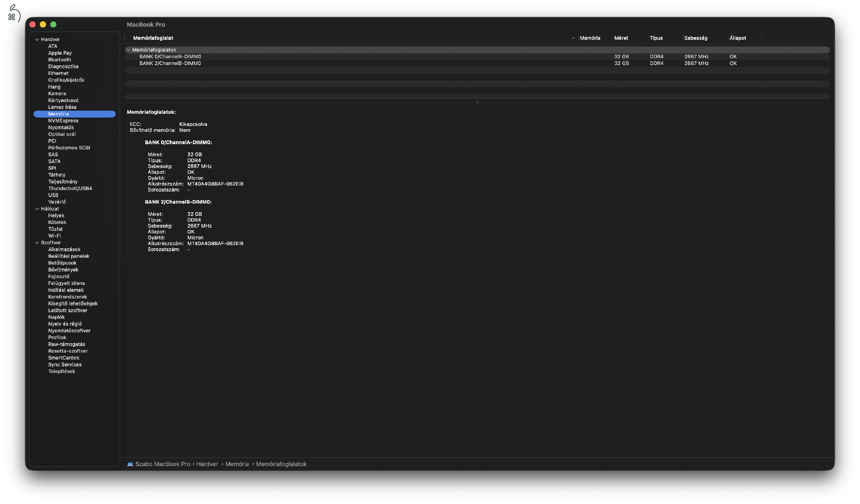Viewport: 860px width, 504px height.
Task: Select Wi-Fi under Hálózat
Action: coord(54,236)
